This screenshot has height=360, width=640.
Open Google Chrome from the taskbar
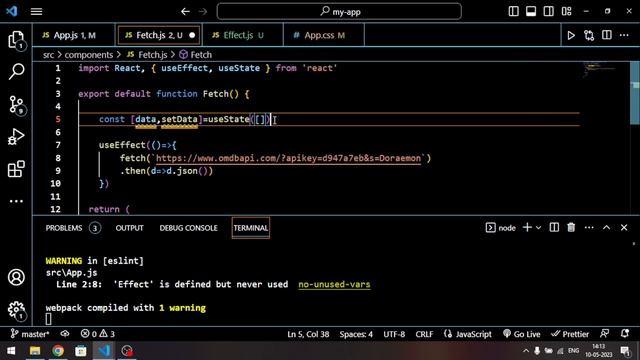pos(58,351)
